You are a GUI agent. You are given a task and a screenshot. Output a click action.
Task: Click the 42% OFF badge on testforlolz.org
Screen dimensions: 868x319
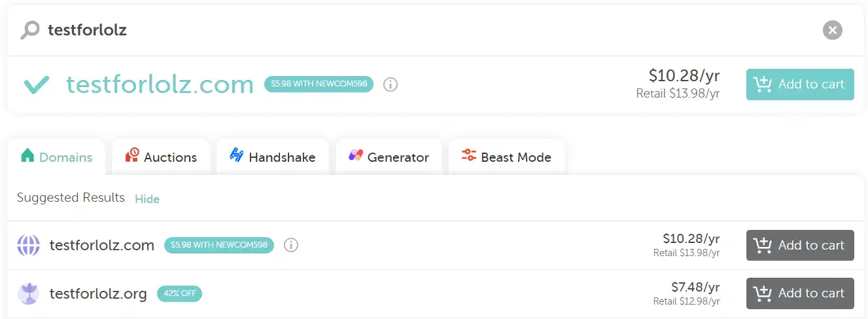tap(179, 293)
